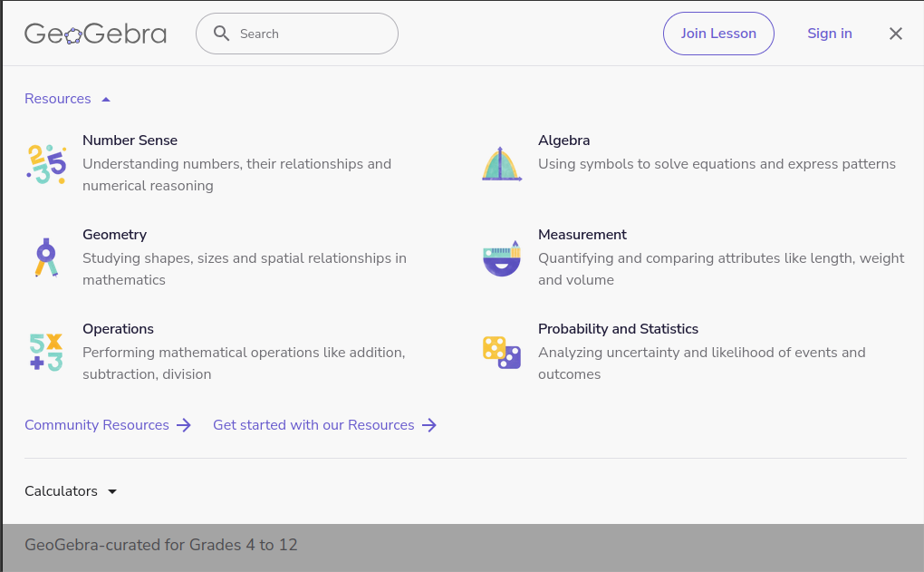
Task: Click the GeoGebra logo
Action: [x=95, y=34]
